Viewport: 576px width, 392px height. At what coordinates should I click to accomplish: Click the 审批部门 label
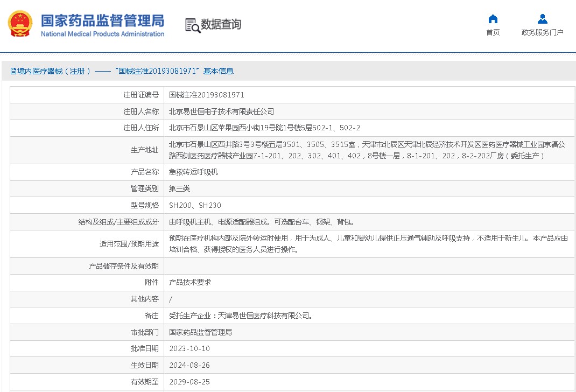[x=145, y=332]
